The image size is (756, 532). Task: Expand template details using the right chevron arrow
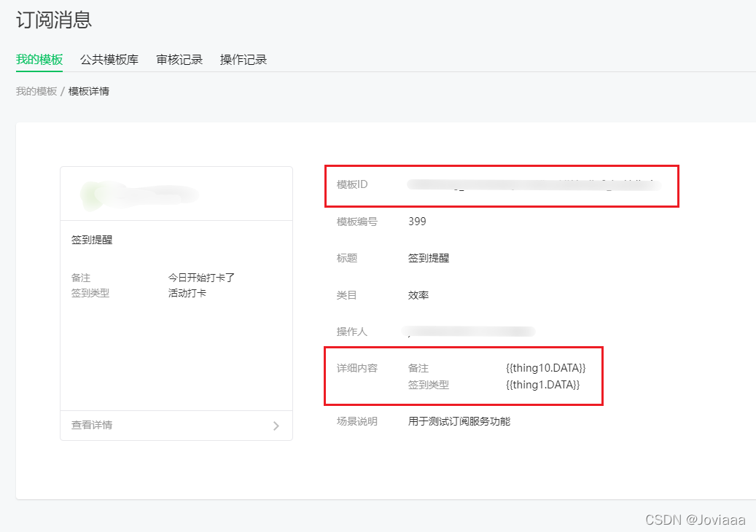pos(276,426)
